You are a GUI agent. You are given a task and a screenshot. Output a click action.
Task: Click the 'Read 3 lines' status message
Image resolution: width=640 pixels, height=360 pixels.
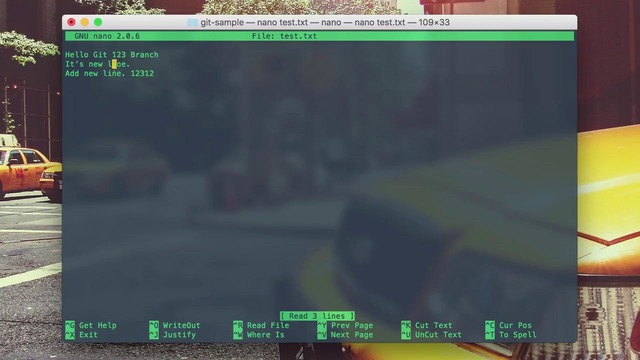(x=318, y=316)
